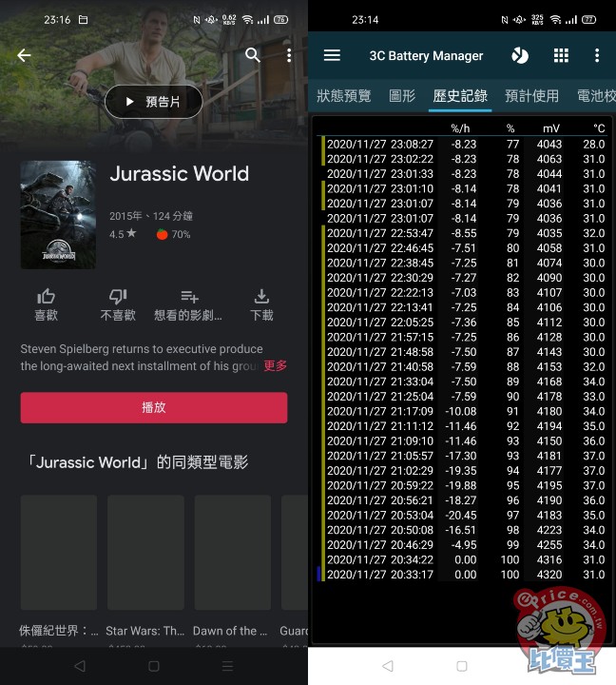Open the grid apps icon
Viewport: 616px width, 685px height.
(561, 55)
